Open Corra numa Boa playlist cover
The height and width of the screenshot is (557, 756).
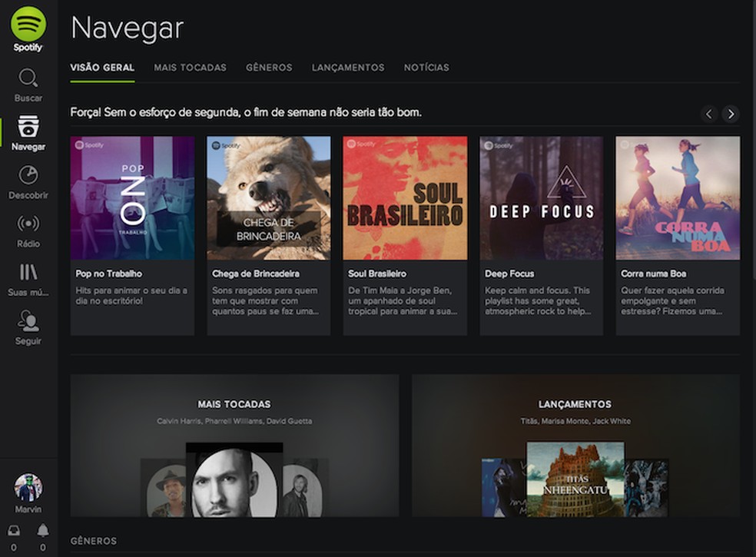tap(678, 198)
